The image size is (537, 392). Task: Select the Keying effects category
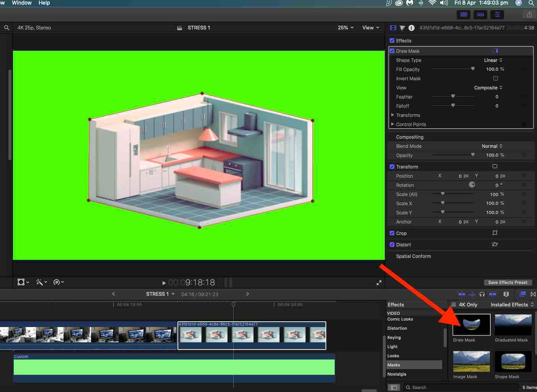394,337
